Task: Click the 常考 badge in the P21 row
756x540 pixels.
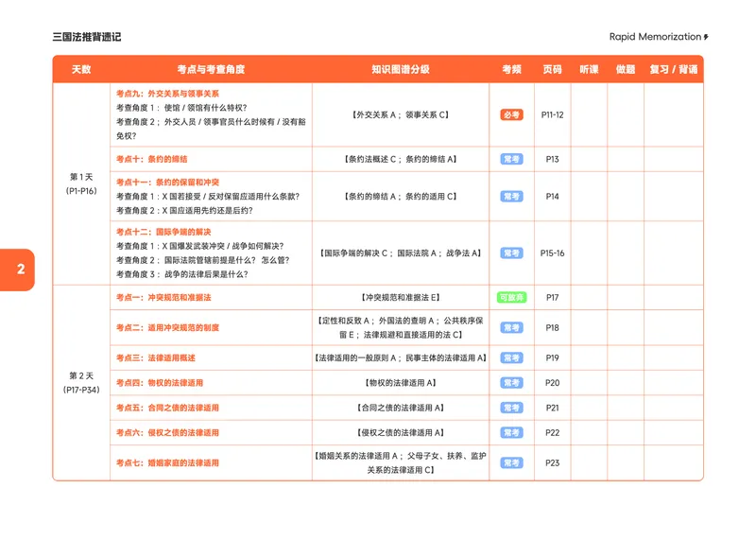Action: coord(511,408)
